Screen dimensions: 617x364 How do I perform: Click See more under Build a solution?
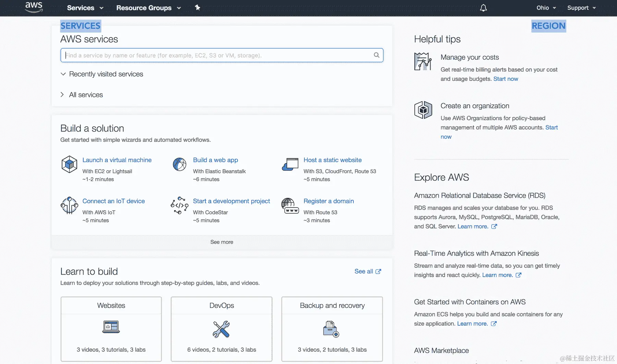tap(222, 242)
